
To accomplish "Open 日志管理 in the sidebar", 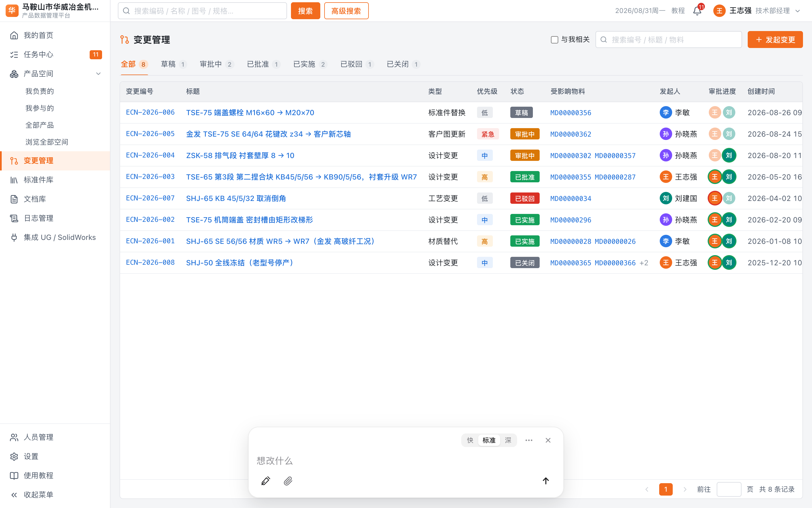I will coord(55,218).
